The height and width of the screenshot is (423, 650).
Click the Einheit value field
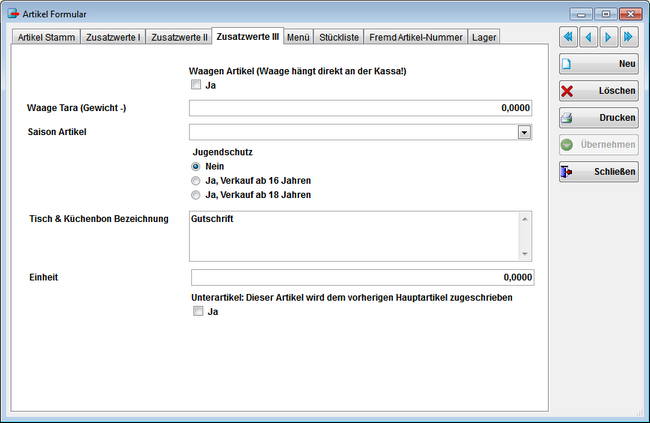(362, 277)
